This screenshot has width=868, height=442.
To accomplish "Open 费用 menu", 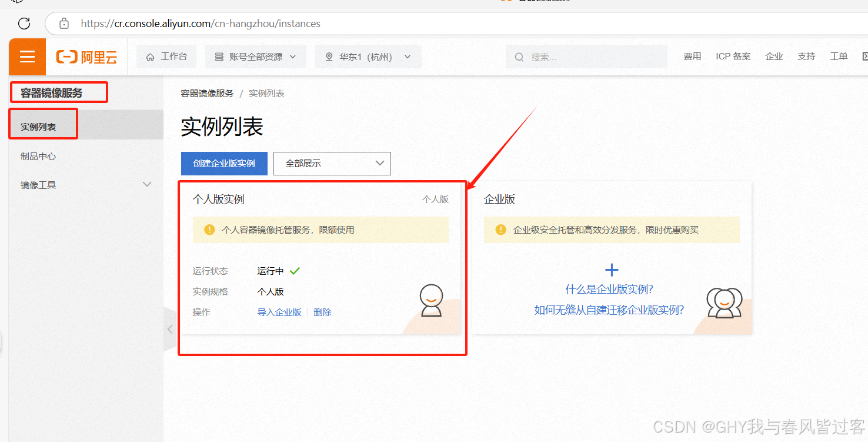I will 692,57.
